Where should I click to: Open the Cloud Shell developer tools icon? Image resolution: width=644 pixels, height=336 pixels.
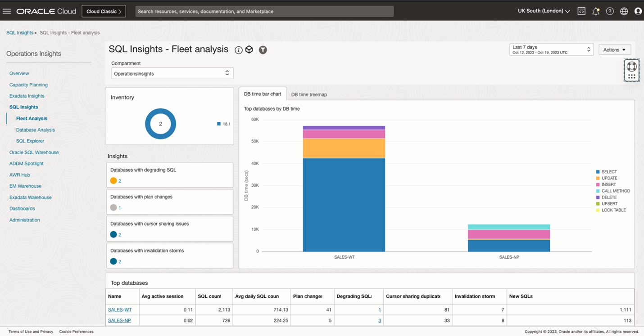581,11
